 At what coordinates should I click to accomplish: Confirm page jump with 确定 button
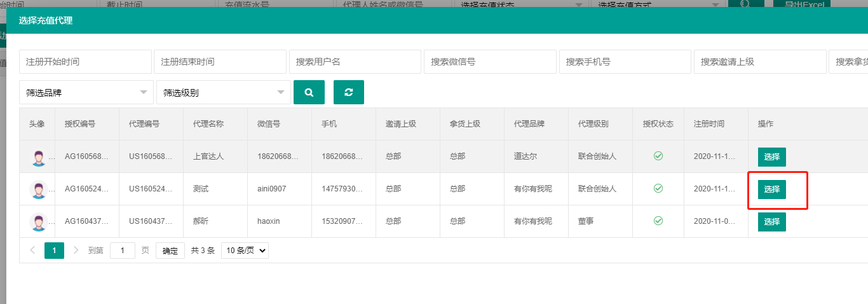pyautogui.click(x=170, y=251)
